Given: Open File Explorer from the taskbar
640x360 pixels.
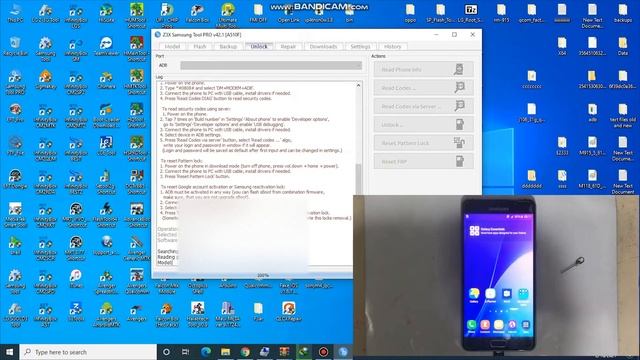Looking at the screenshot, I should coord(225,352).
